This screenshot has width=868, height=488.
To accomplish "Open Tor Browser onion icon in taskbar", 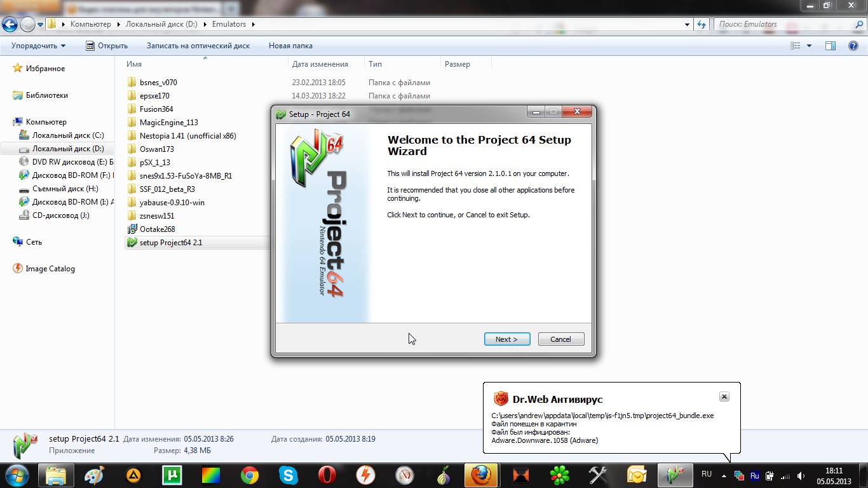I will pyautogui.click(x=443, y=475).
